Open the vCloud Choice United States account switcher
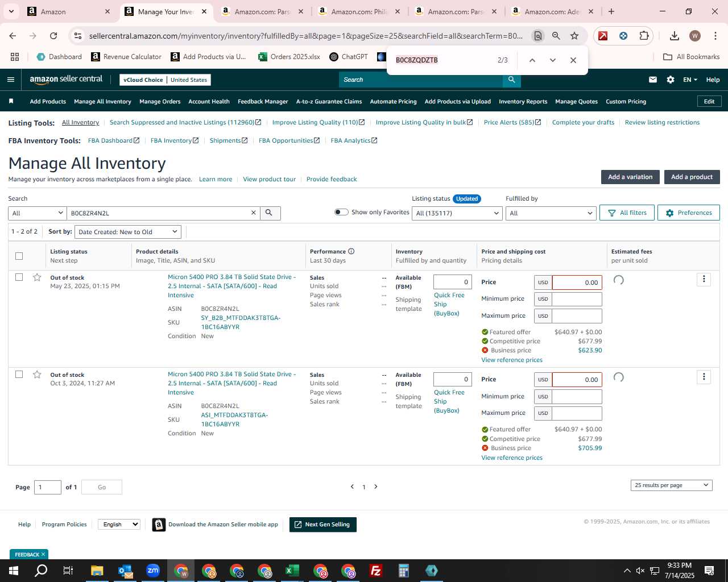The image size is (728, 582). tap(165, 80)
